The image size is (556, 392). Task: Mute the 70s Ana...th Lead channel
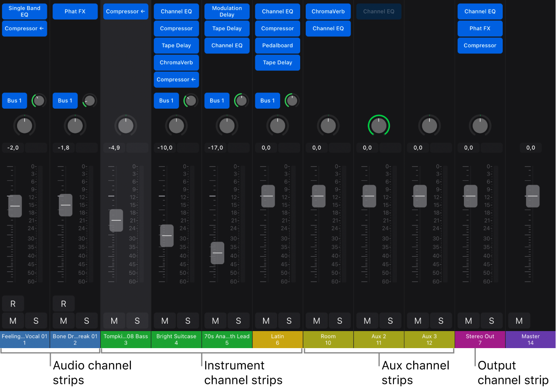[215, 321]
